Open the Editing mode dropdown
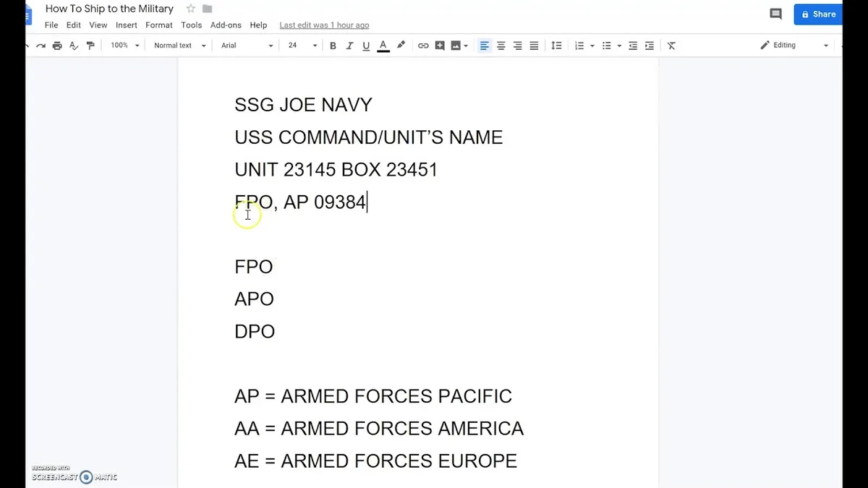 [794, 46]
